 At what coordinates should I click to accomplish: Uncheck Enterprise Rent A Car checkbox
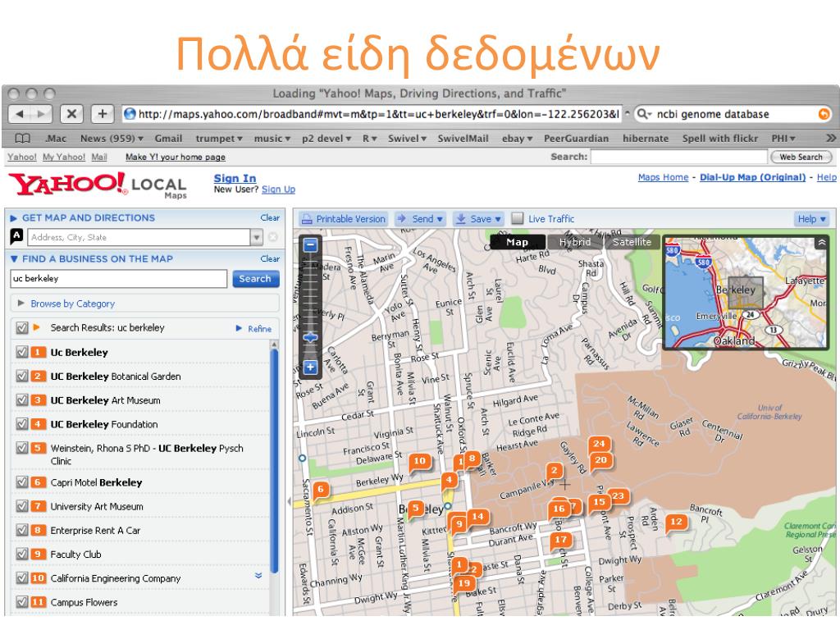[22, 531]
